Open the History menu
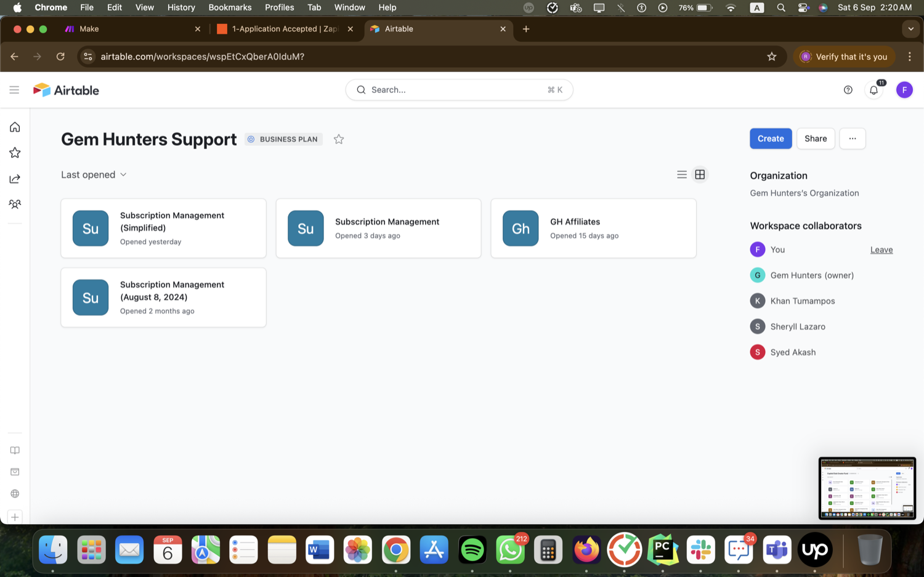The image size is (924, 577). [181, 7]
